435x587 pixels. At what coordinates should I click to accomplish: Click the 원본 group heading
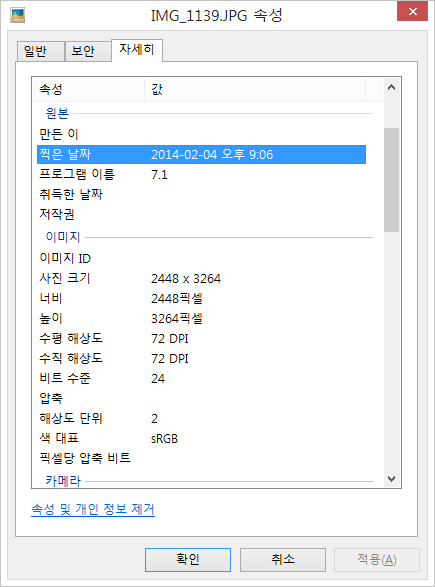coord(57,113)
